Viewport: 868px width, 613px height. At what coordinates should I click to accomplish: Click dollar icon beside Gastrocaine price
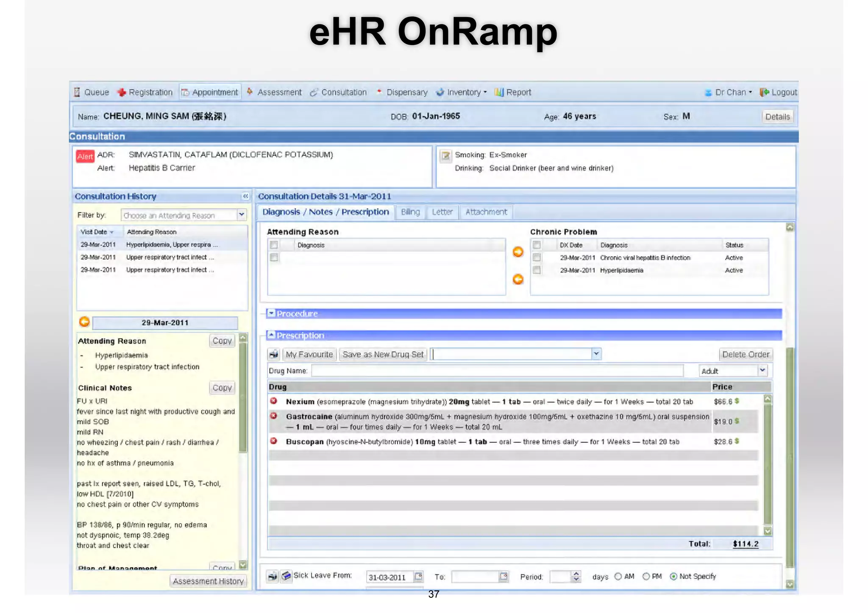(737, 421)
